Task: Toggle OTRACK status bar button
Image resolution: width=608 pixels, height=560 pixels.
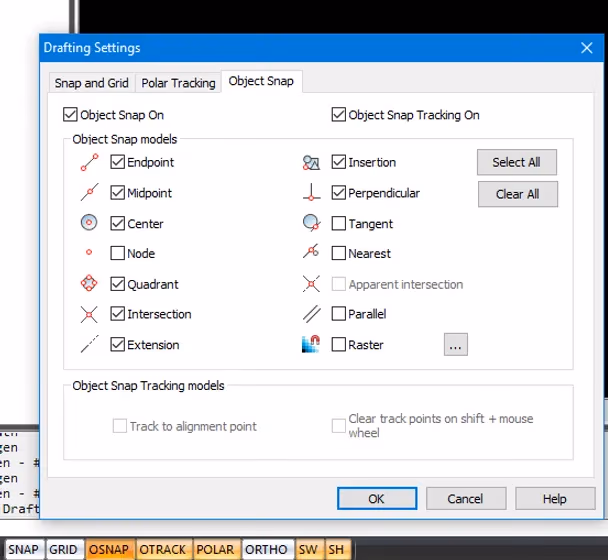Action: (163, 549)
